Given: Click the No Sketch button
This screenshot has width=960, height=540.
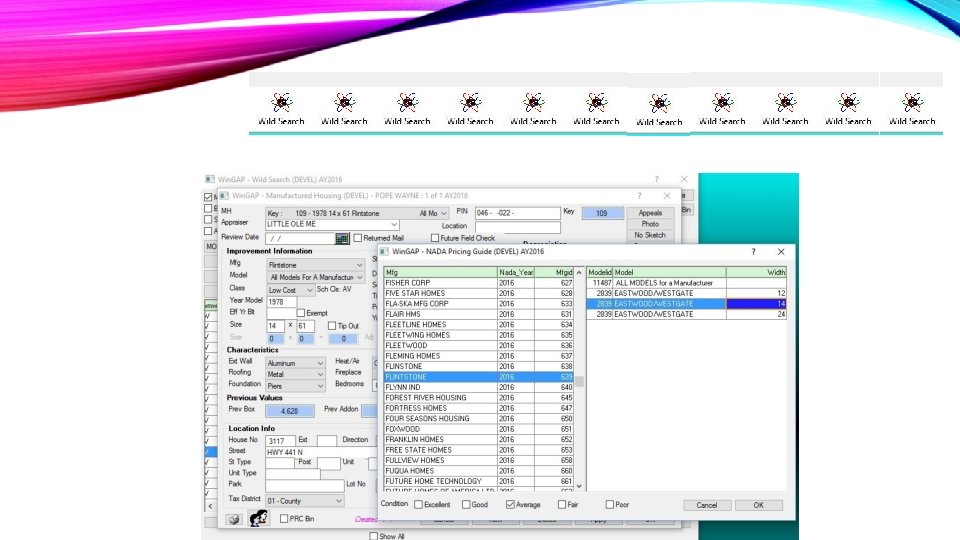Looking at the screenshot, I should coord(650,235).
